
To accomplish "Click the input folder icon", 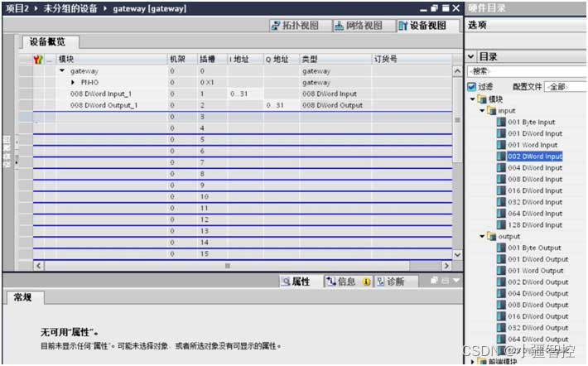I will (491, 111).
